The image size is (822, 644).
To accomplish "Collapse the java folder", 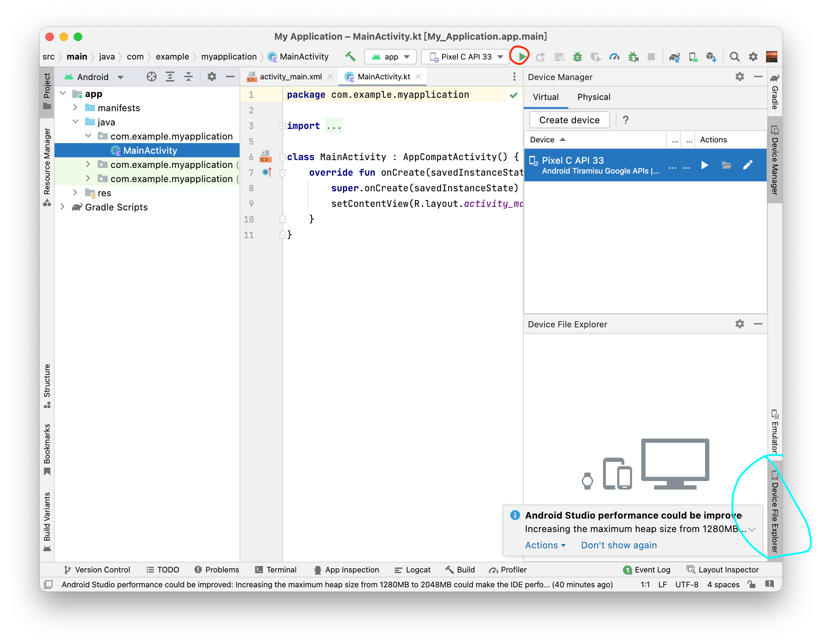I will click(x=75, y=122).
